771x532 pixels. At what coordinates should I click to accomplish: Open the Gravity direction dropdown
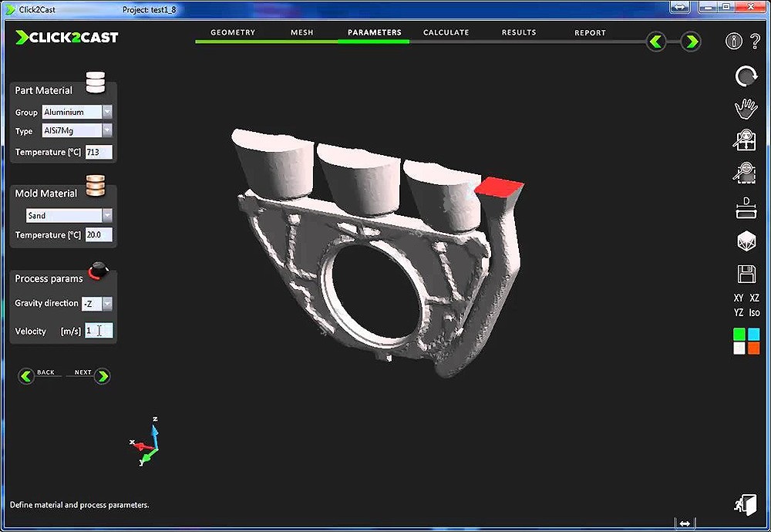pyautogui.click(x=107, y=304)
